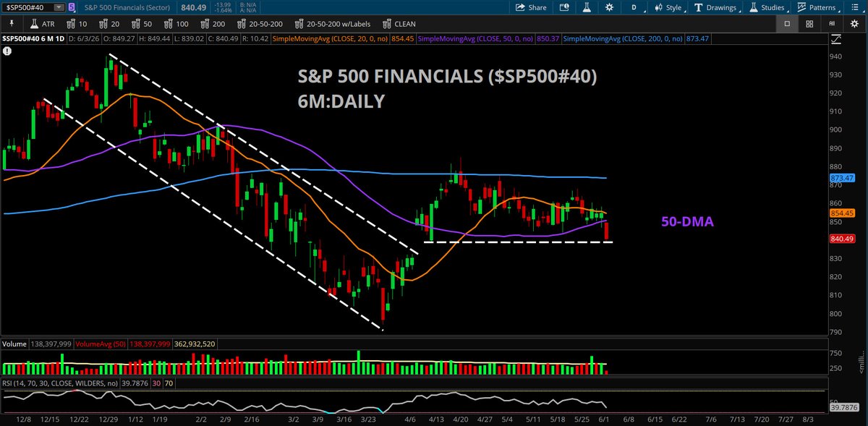The width and height of the screenshot is (868, 426).
Task: Apply the 100 moving average study set
Action: coord(176,24)
